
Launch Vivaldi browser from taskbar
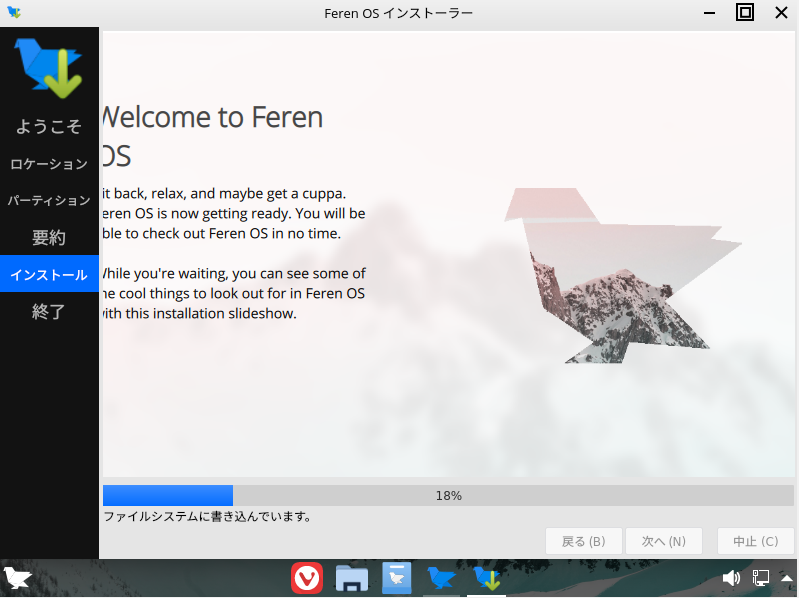307,578
